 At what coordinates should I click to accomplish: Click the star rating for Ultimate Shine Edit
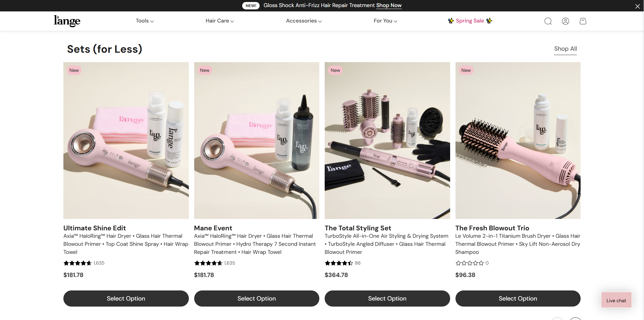click(x=77, y=263)
